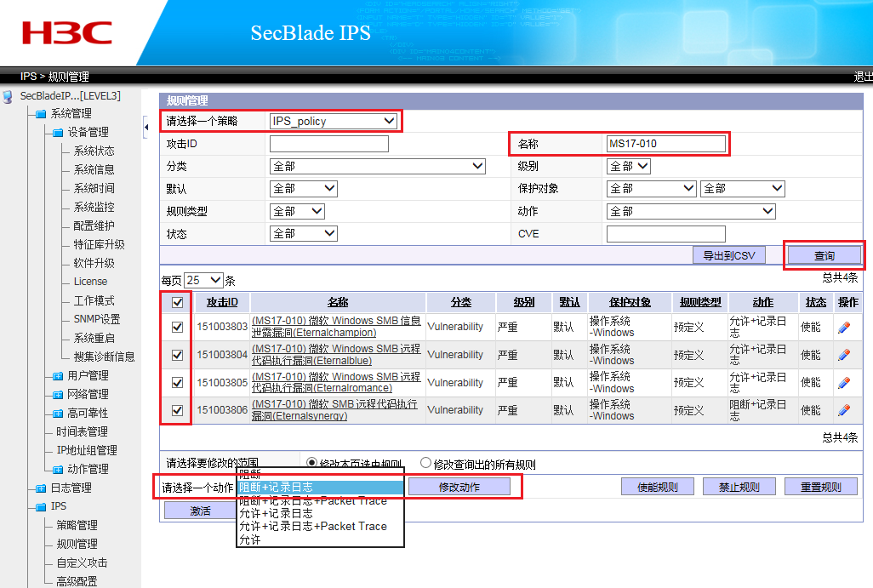Open 策略管理 in the IPS tree
The image size is (873, 588).
click(x=77, y=525)
